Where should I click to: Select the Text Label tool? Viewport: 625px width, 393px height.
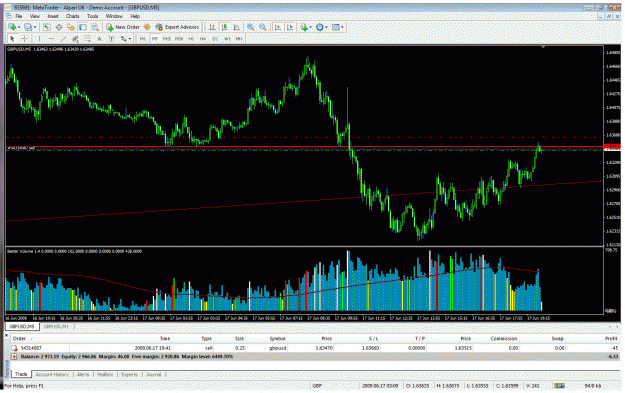point(111,39)
